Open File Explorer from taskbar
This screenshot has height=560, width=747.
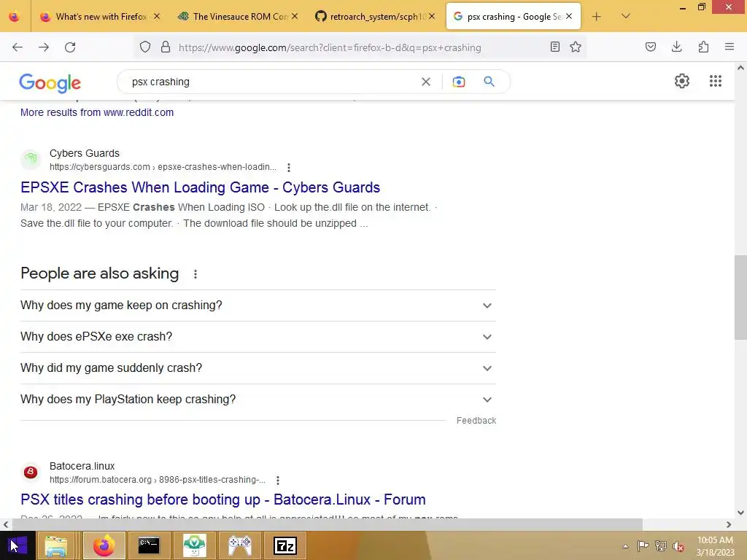coord(56,545)
